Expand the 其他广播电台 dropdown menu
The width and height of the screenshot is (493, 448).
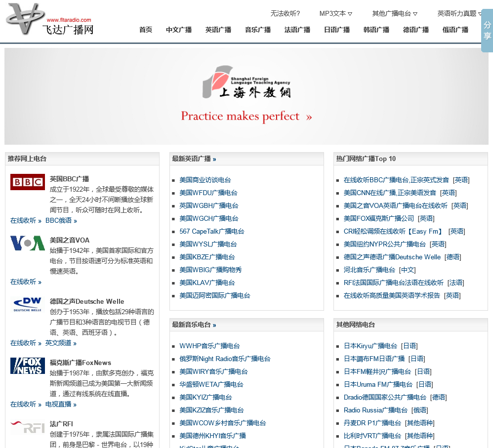coord(395,13)
